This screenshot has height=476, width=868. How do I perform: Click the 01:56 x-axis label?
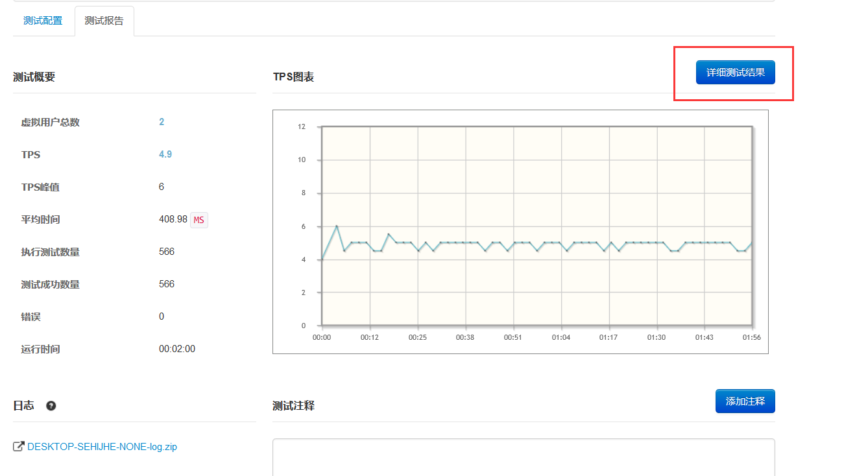click(752, 337)
